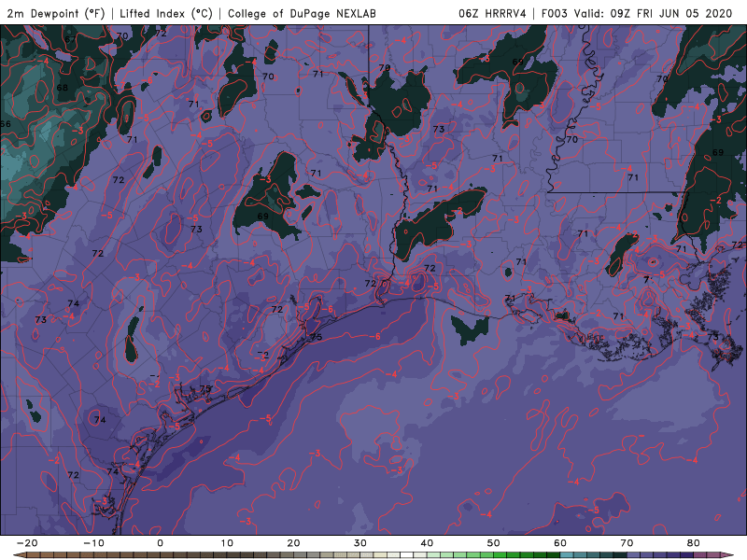Click the '80' color scale label
Image resolution: width=747 pixels, height=560 pixels.
694,543
